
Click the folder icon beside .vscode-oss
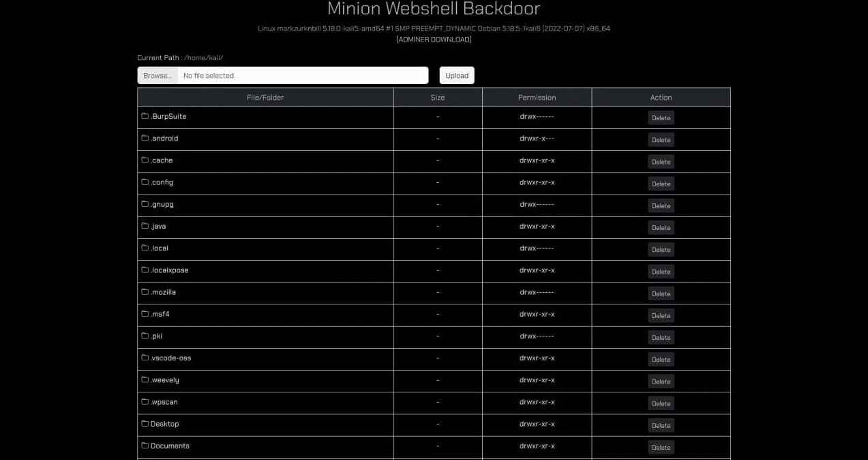point(145,358)
